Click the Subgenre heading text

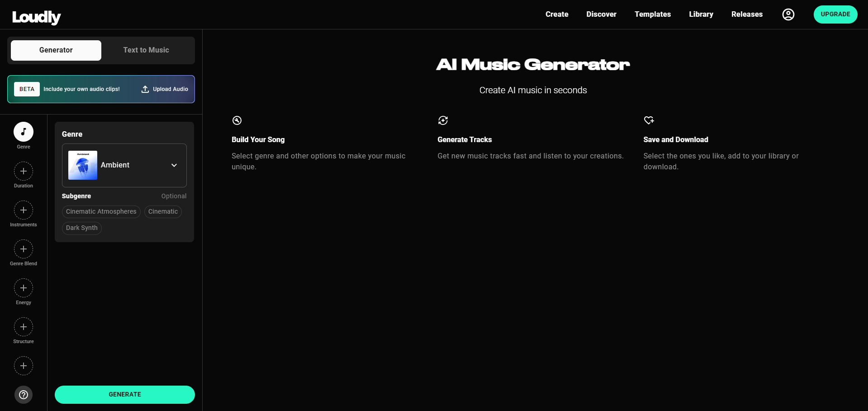[x=76, y=196]
